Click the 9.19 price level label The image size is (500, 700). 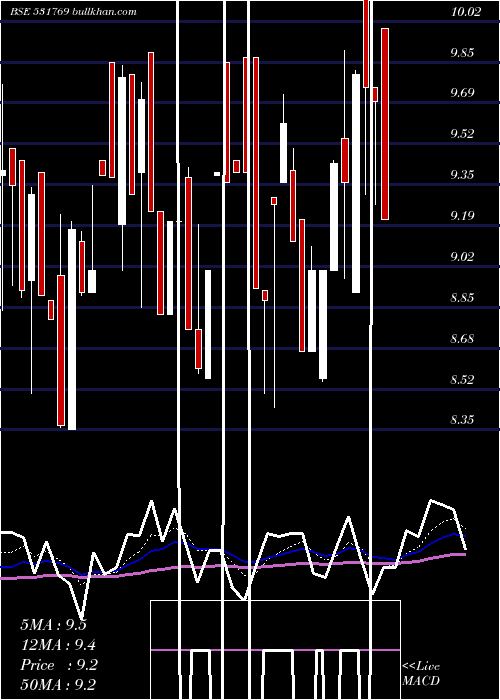(462, 216)
